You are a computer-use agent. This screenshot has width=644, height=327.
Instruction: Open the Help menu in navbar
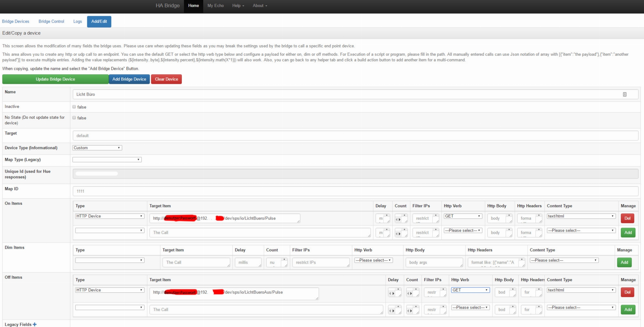coord(238,6)
